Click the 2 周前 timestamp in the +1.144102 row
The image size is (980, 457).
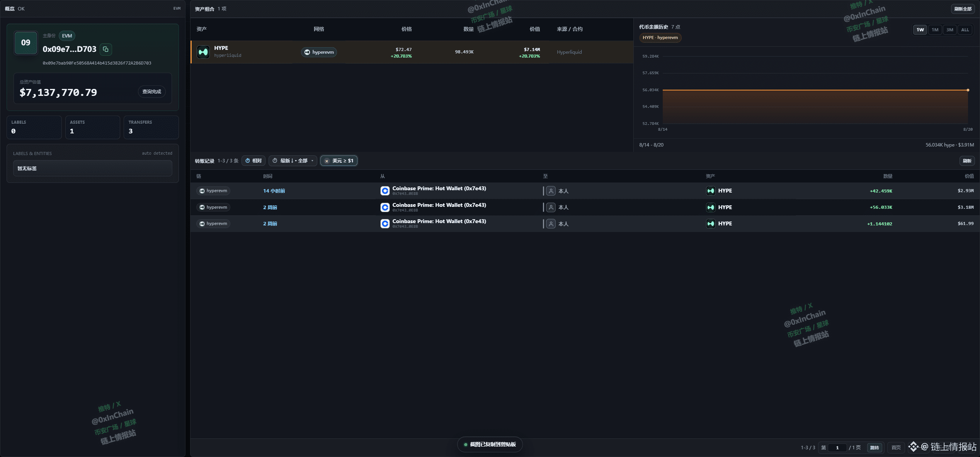click(x=270, y=224)
